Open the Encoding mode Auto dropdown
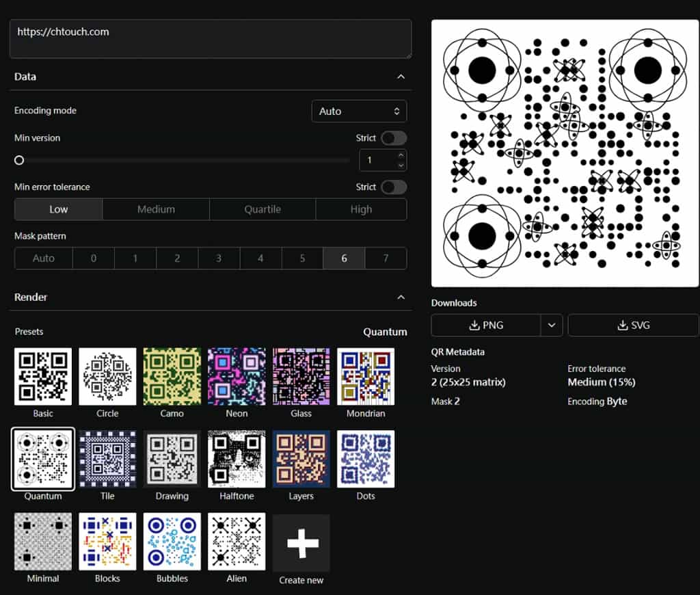This screenshot has height=595, width=700. (359, 111)
